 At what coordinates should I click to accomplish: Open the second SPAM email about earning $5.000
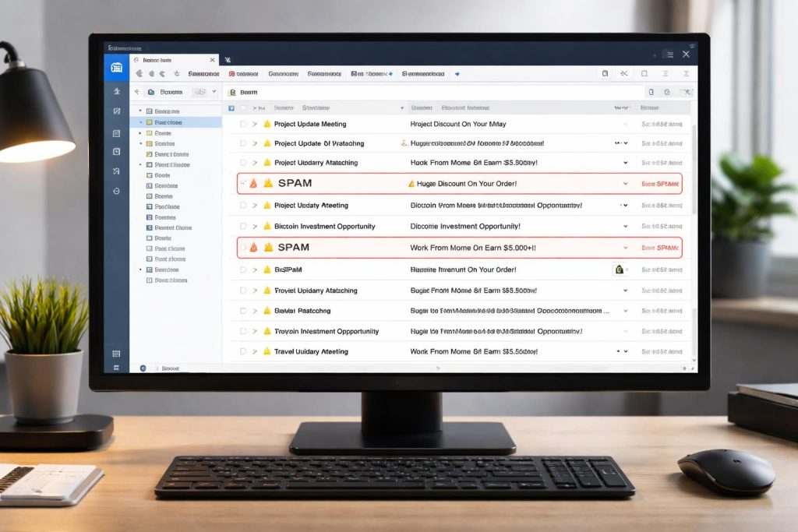[x=460, y=248]
